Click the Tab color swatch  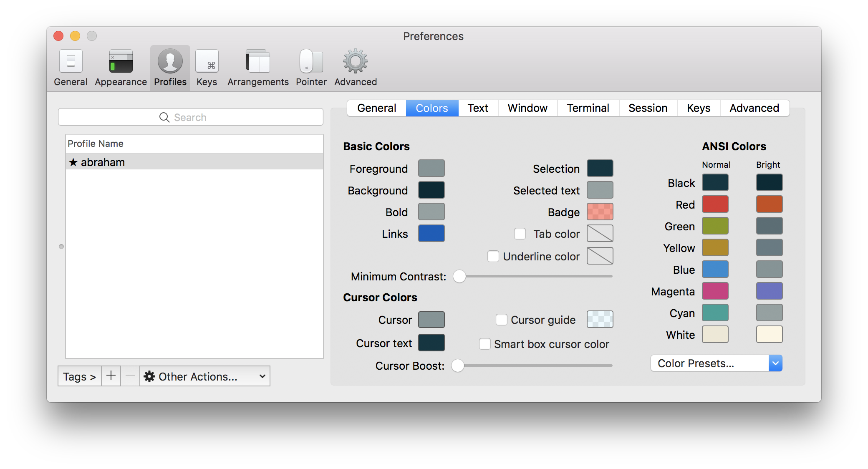(x=600, y=233)
